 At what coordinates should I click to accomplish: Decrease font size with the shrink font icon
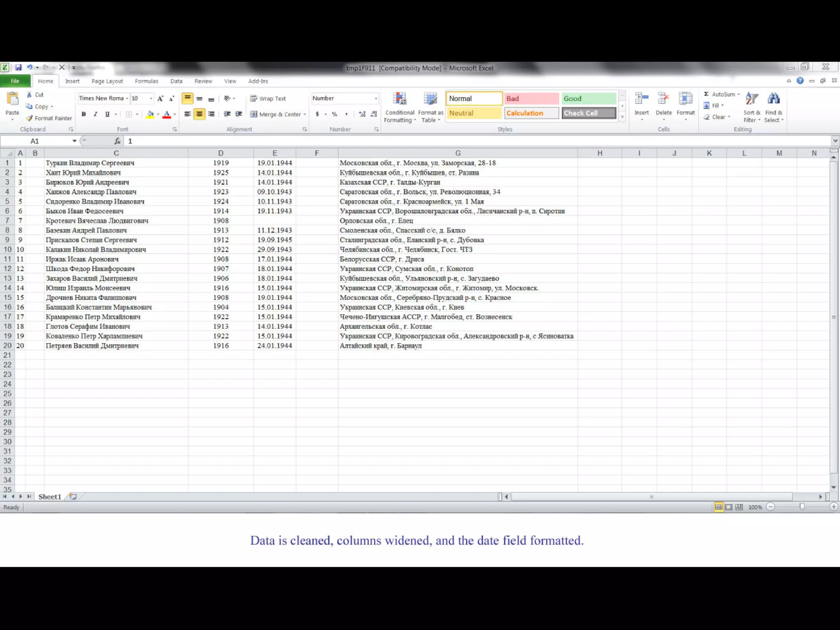click(x=172, y=98)
